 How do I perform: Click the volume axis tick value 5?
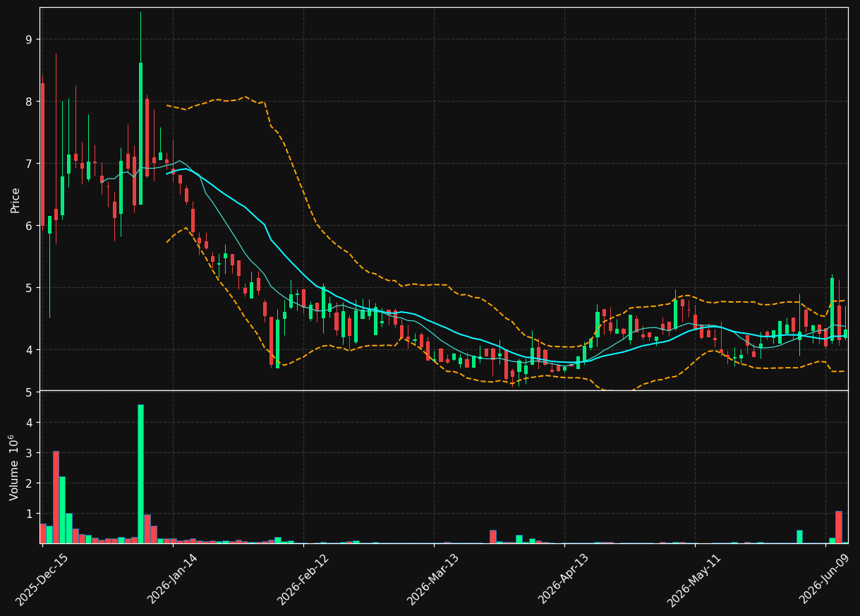[x=29, y=392]
